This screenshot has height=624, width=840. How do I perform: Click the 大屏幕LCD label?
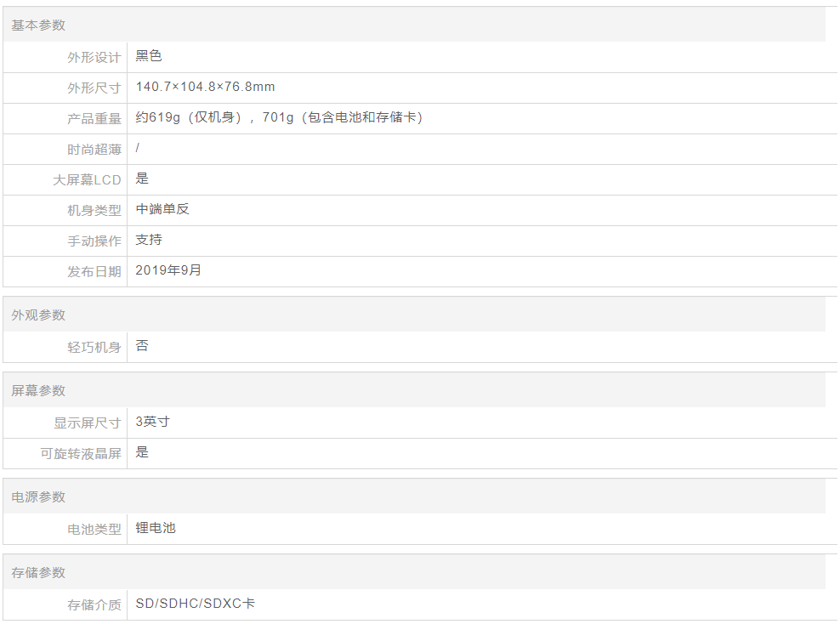coord(88,180)
